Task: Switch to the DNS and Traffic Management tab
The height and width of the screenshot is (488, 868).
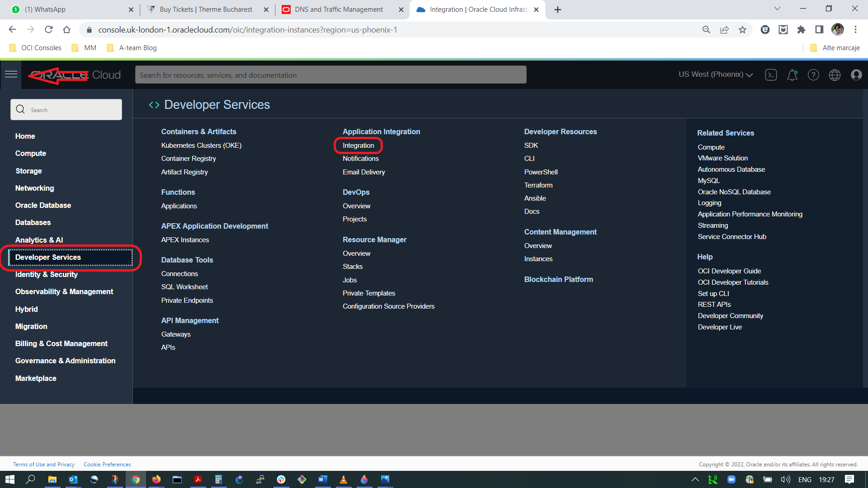Action: coord(339,9)
